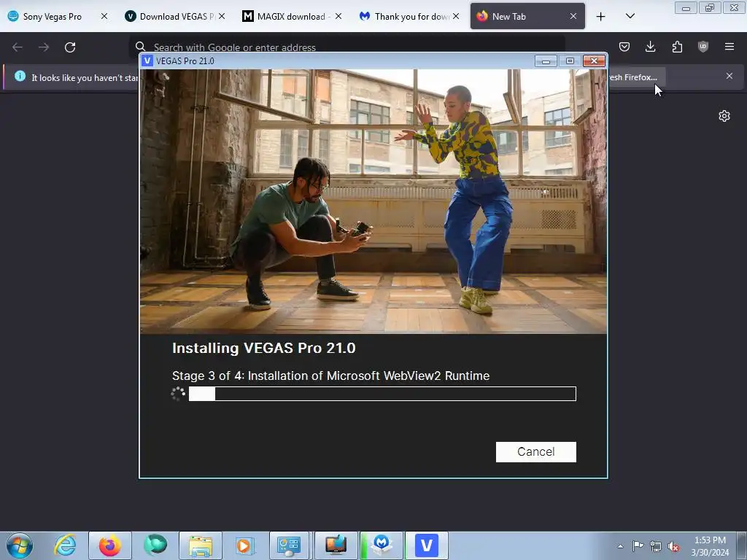
Task: Open the Firefox extensions menu
Action: pos(677,47)
